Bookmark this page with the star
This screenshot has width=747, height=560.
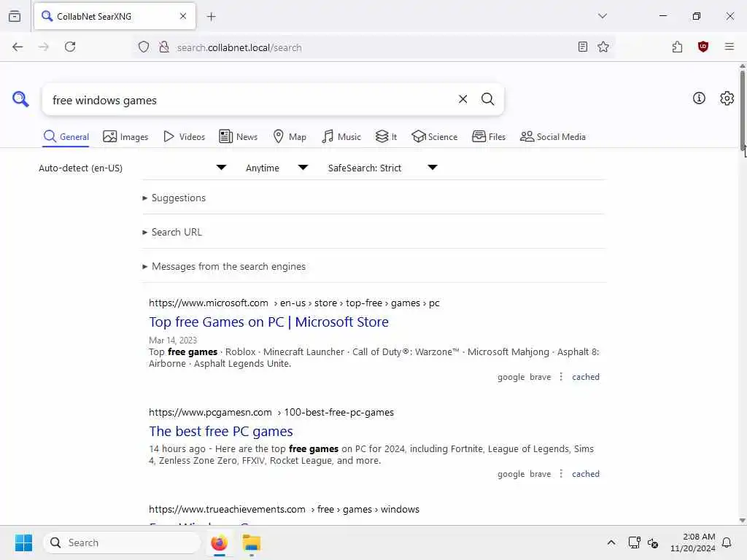click(x=603, y=47)
